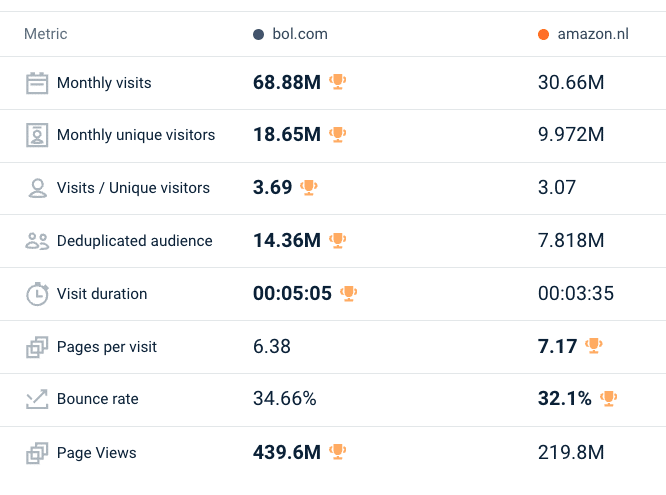This screenshot has width=666, height=495.
Task: Click the calendar icon beside Monthly visits
Action: click(x=37, y=83)
